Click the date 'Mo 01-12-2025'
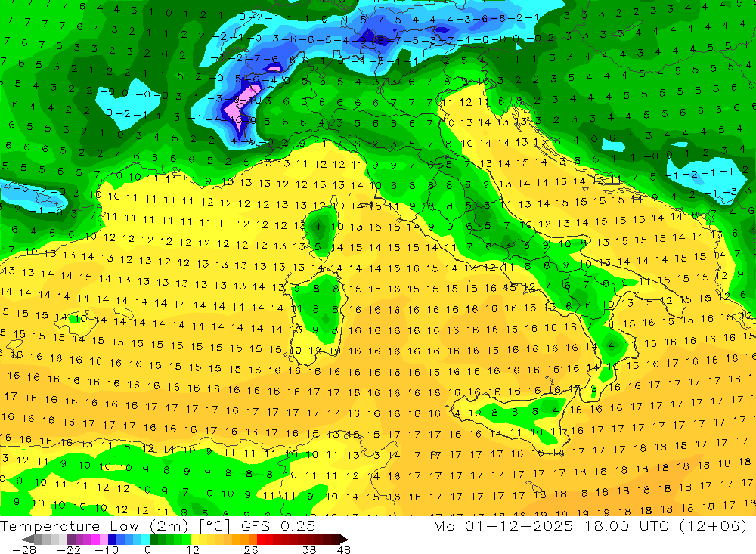756x554 pixels. click(x=503, y=525)
